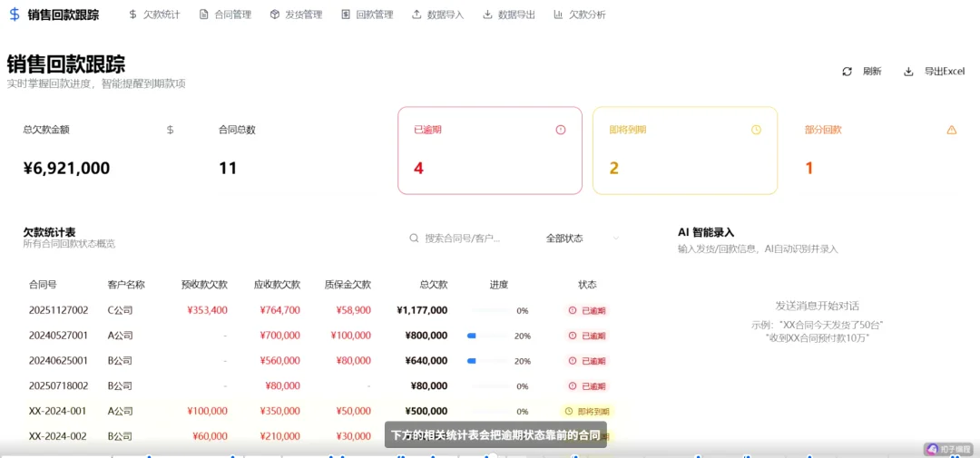980x458 pixels.
Task: Focus the 搜索合同号/客户 search field
Action: pyautogui.click(x=463, y=238)
